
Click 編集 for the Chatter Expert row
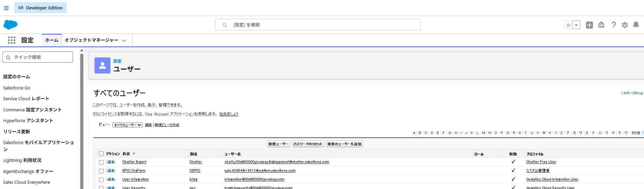pos(111,162)
